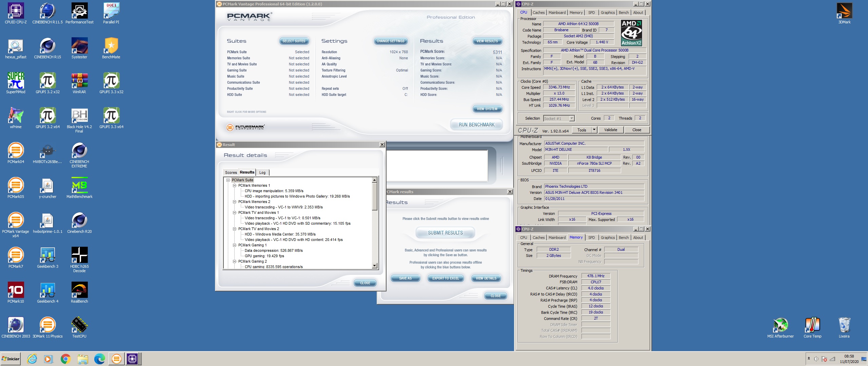Image resolution: width=868 pixels, height=366 pixels.
Task: Click EXPORT TO EXCEL button
Action: coord(446,279)
